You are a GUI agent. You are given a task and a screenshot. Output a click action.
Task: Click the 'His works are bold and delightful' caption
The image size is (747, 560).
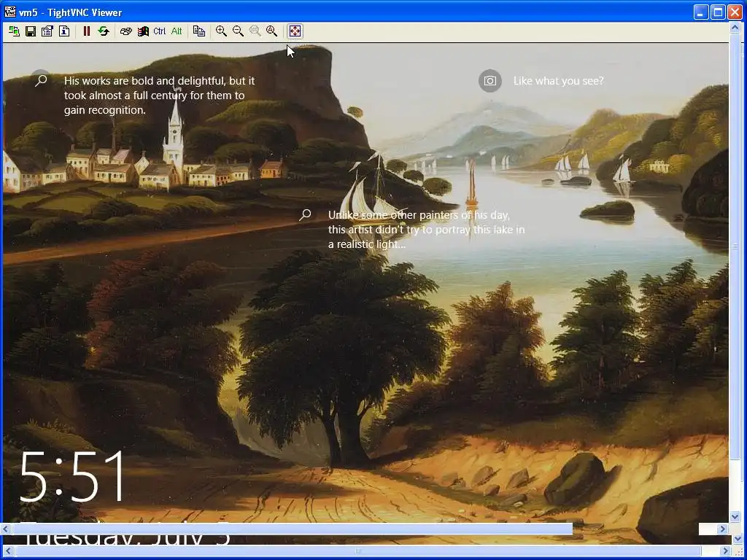coord(160,96)
